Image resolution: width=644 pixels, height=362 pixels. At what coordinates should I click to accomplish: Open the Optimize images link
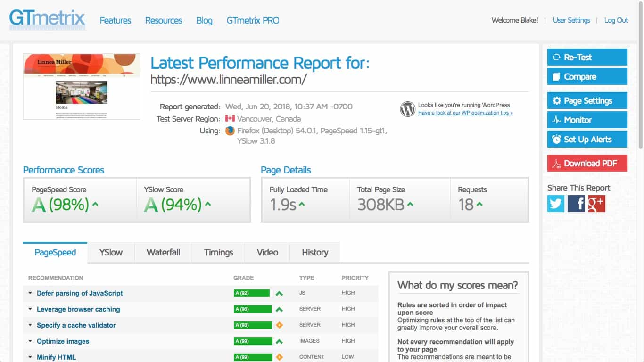point(63,341)
